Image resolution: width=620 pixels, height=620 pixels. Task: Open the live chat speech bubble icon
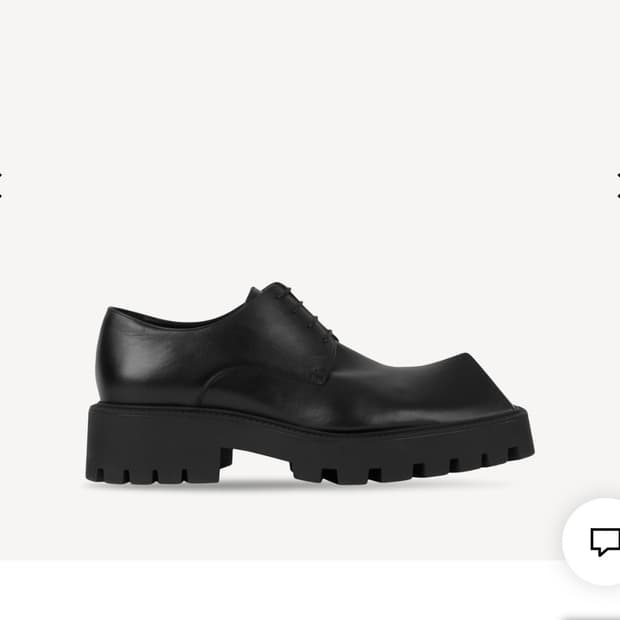pyautogui.click(x=605, y=542)
